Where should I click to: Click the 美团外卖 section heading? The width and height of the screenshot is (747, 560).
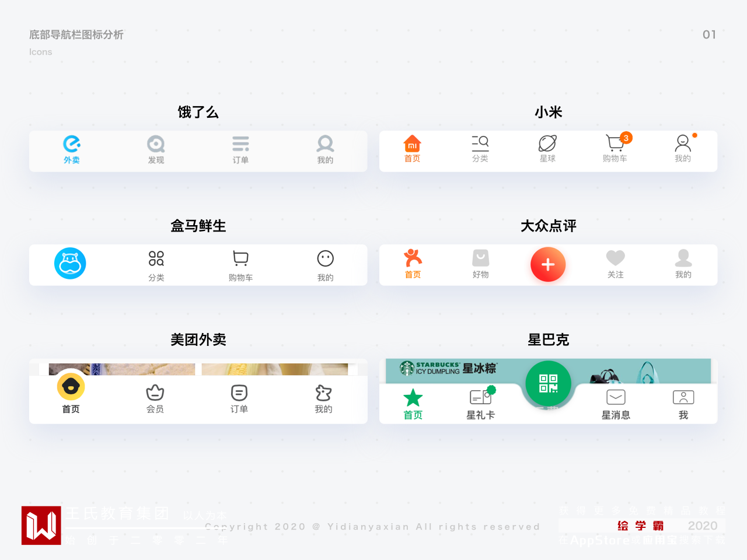click(198, 339)
